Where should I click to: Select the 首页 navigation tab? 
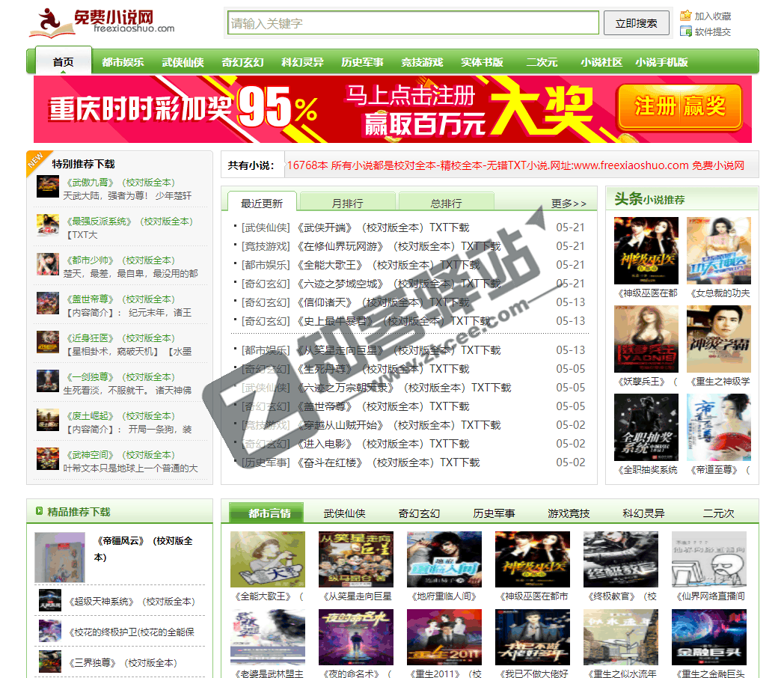[63, 61]
